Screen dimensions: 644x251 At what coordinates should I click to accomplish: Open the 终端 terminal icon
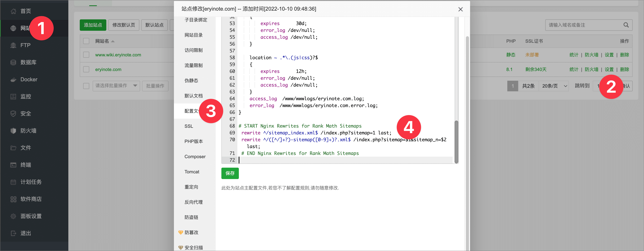point(13,165)
